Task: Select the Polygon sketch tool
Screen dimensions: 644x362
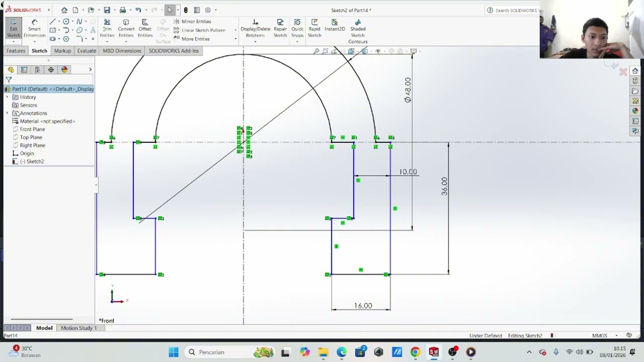Action: click(x=66, y=39)
